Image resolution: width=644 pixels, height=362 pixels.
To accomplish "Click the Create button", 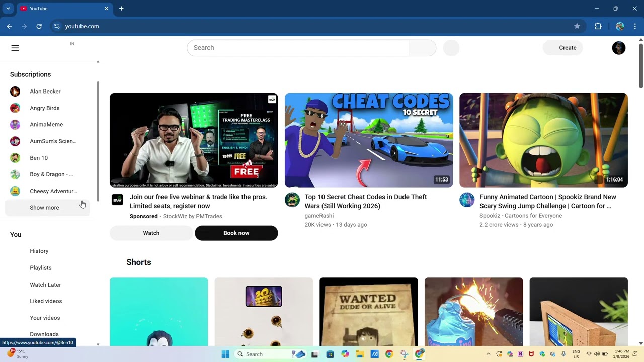I will coord(563,48).
